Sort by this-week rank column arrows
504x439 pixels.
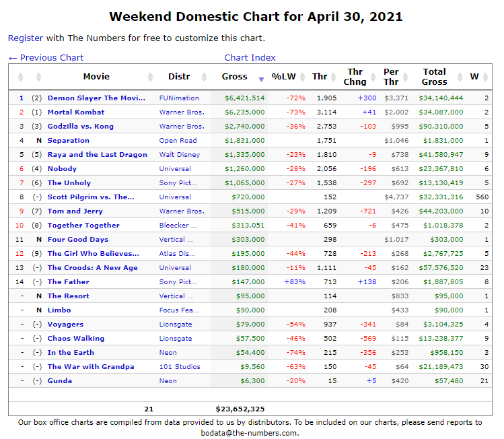click(x=20, y=77)
